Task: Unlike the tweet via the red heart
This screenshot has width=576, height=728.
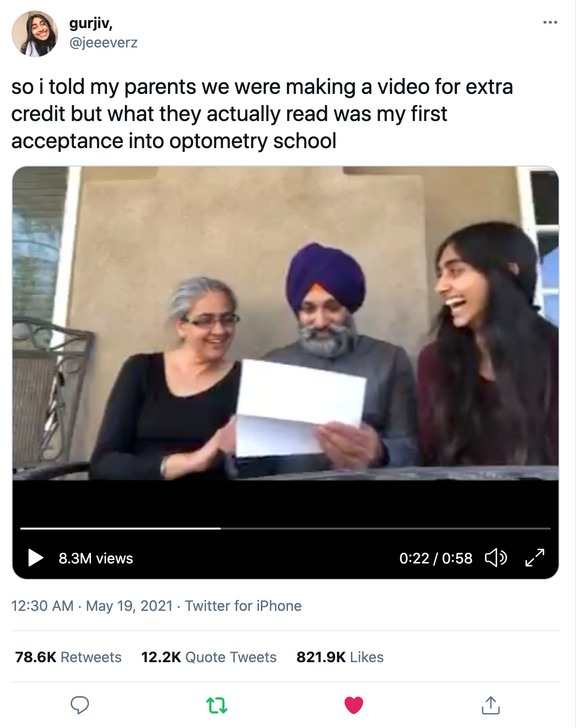Action: pos(354,705)
